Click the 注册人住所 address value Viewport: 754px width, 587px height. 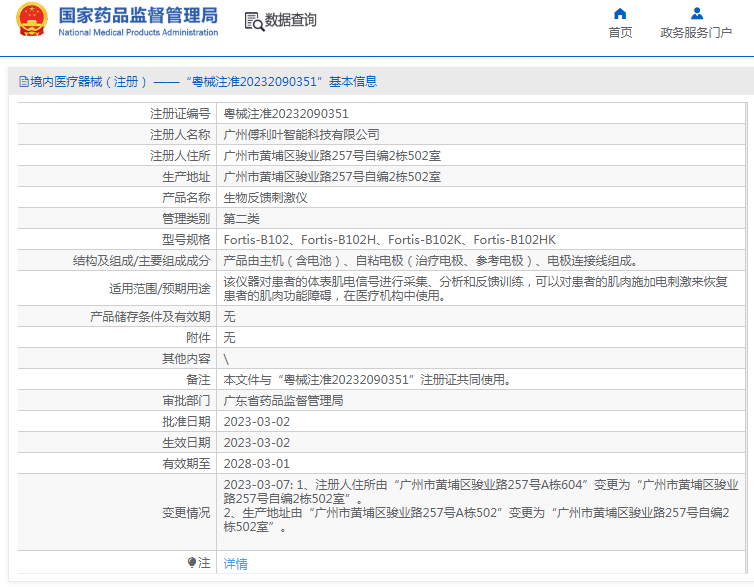332,156
